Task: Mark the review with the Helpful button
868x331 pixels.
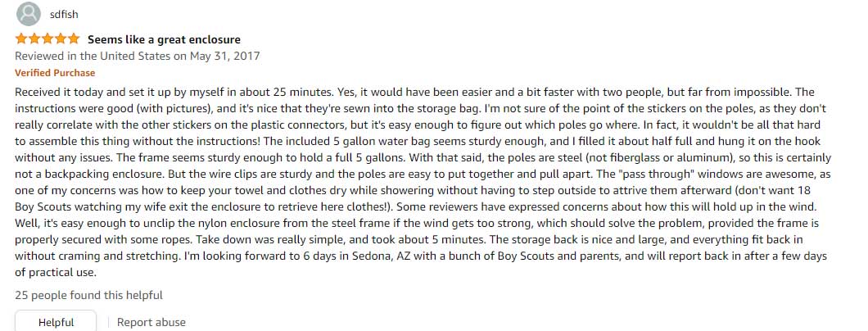Action: tap(56, 322)
